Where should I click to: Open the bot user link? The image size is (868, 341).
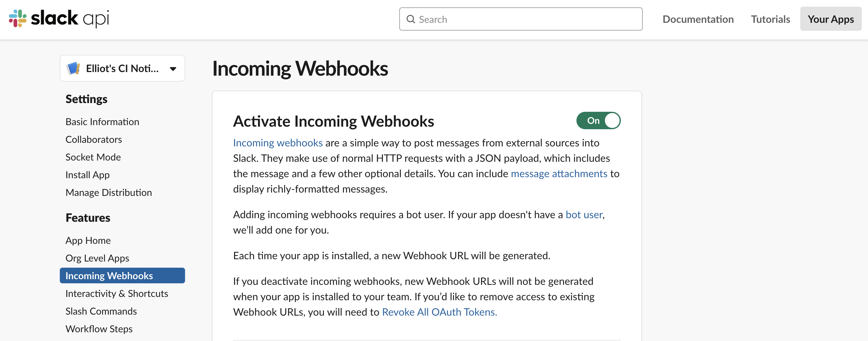(584, 214)
